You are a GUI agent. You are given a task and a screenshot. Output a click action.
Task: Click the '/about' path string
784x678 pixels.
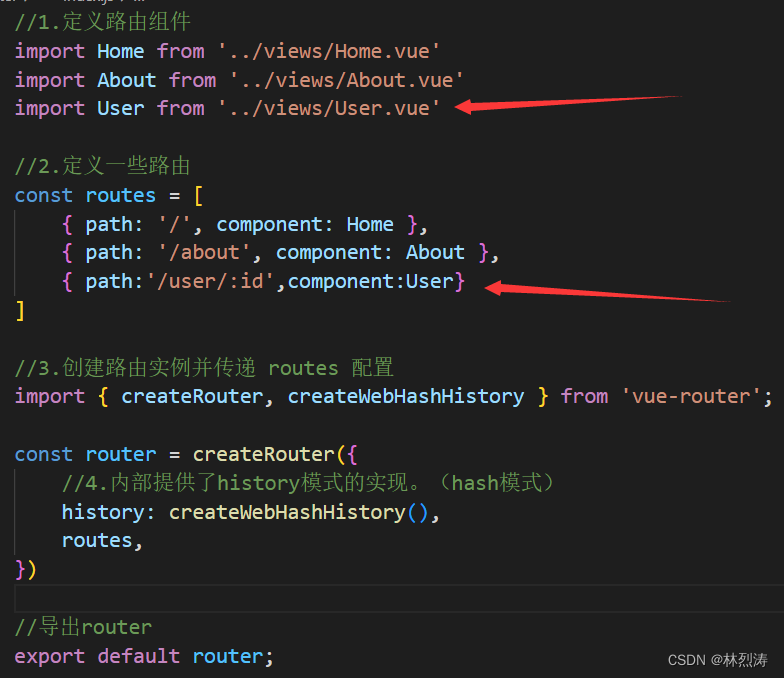pos(204,252)
